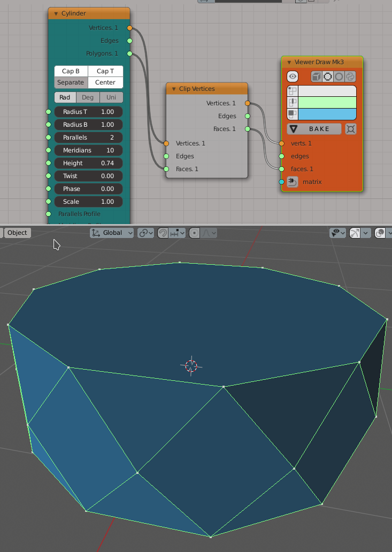Select the Uni angle unit tab
Screen dimensions: 392x552
coord(111,97)
